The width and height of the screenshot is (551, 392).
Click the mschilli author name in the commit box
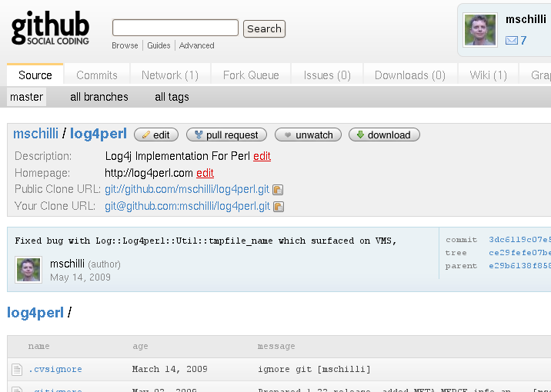point(67,264)
